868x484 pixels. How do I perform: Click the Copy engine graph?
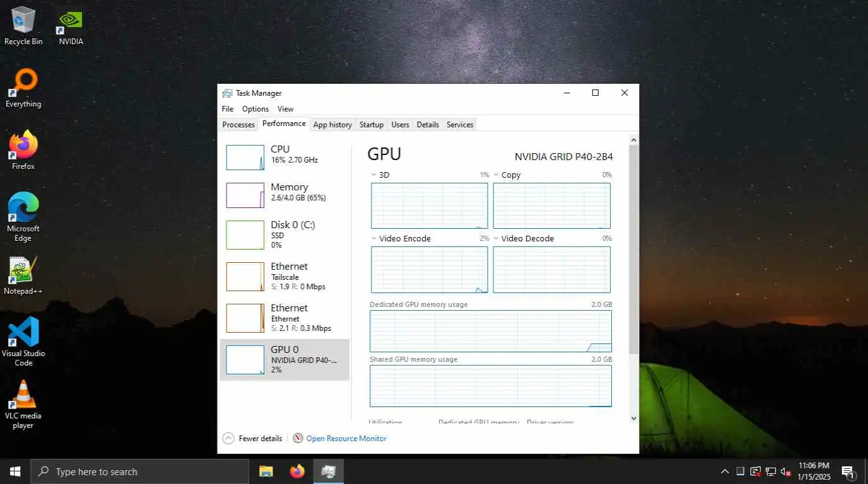click(x=552, y=205)
